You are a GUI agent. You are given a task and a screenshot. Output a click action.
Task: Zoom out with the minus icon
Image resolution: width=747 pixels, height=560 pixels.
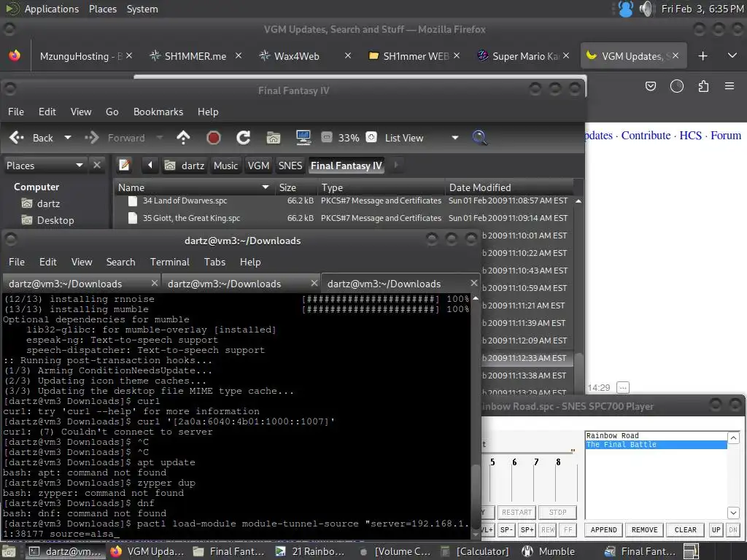point(326,137)
